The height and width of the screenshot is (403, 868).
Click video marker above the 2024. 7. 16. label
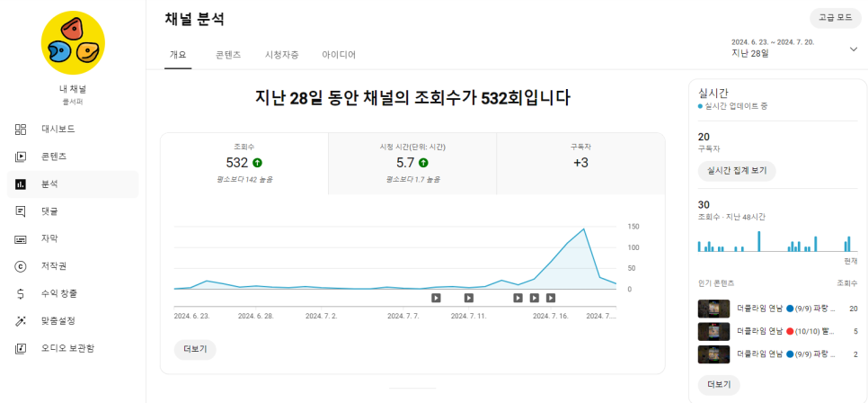pyautogui.click(x=551, y=298)
